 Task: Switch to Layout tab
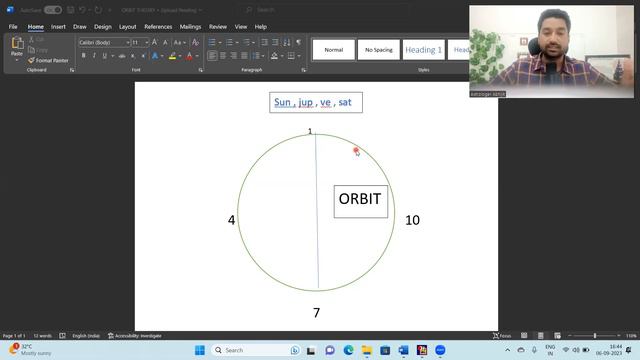coord(127,27)
